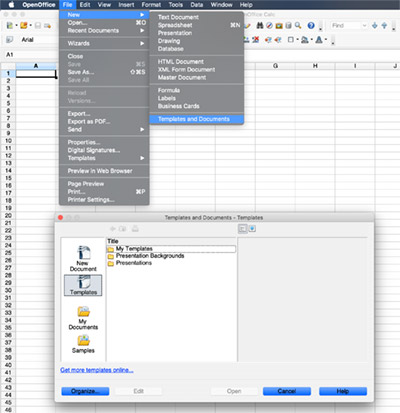Screen dimensions: 400x413
Task: Open the New document icon dropdown arrow
Action: (x=16, y=26)
